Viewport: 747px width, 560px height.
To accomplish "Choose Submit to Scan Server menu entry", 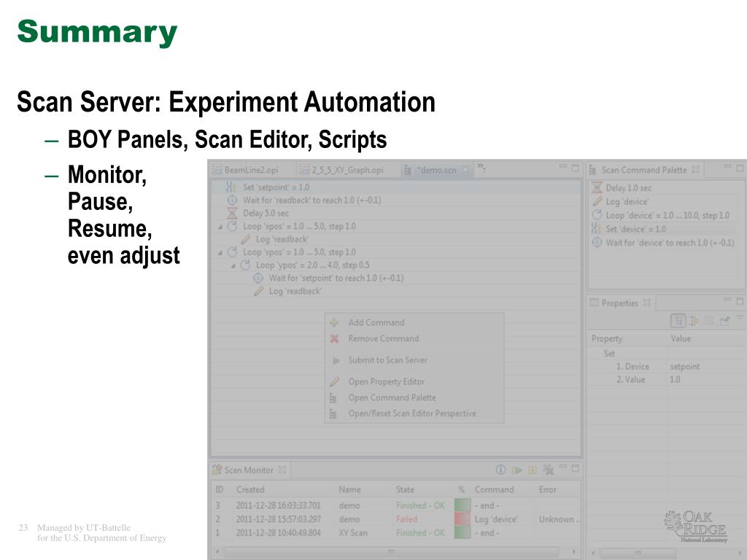I will pos(414,360).
